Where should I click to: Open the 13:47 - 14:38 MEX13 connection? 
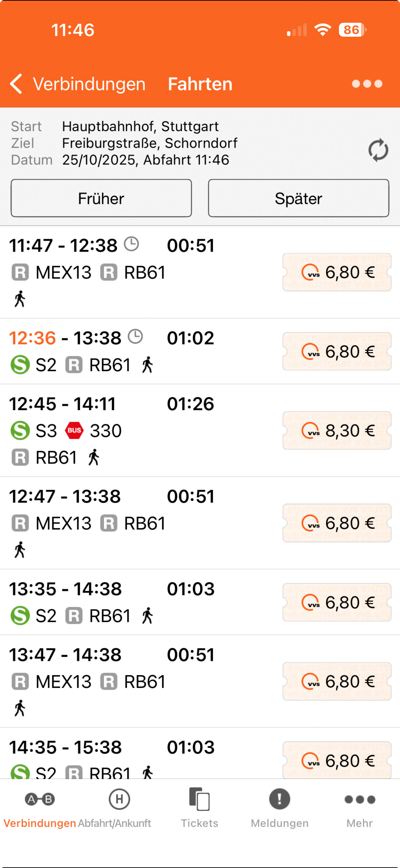[136, 681]
